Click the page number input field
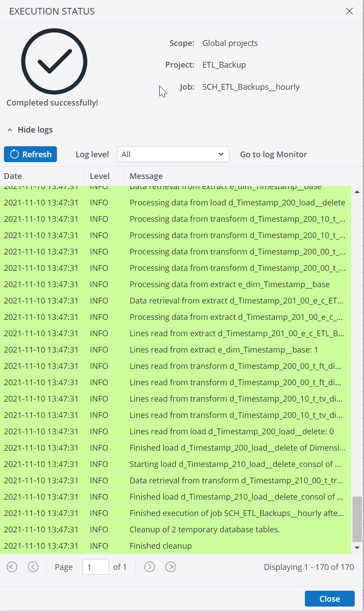The height and width of the screenshot is (611, 364). click(96, 567)
